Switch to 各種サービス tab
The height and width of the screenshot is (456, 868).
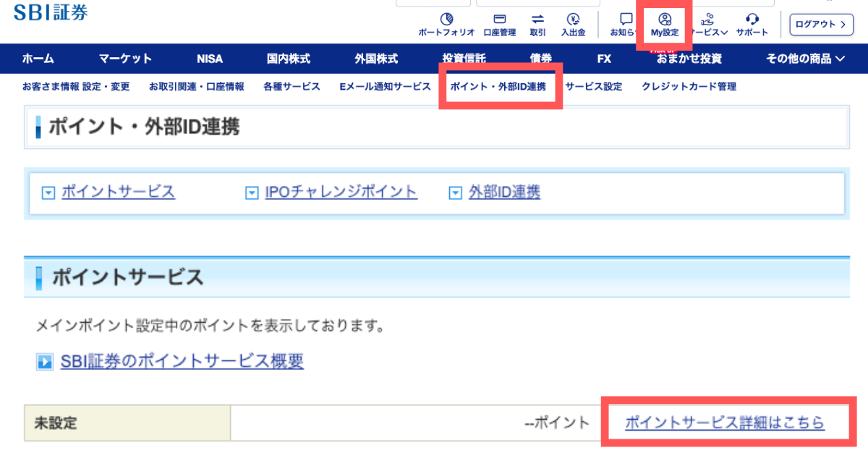(x=292, y=87)
